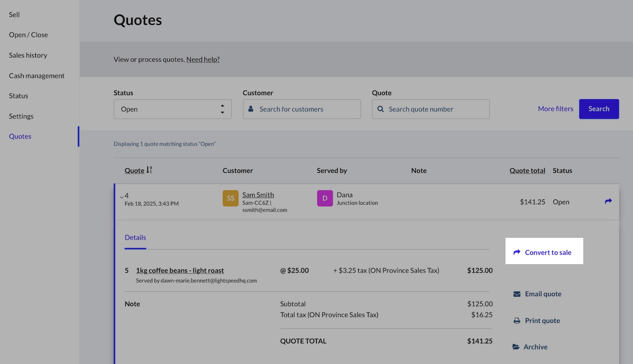Click the arrow icon beside Convert to sale
633x364 pixels.
coord(517,252)
